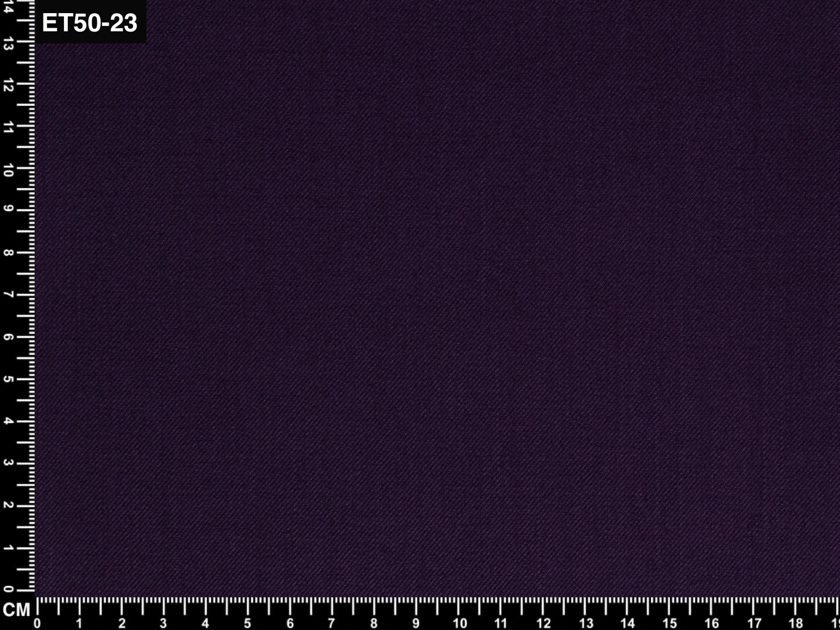Click the 15 mark on horizontal ruler

pos(670,623)
